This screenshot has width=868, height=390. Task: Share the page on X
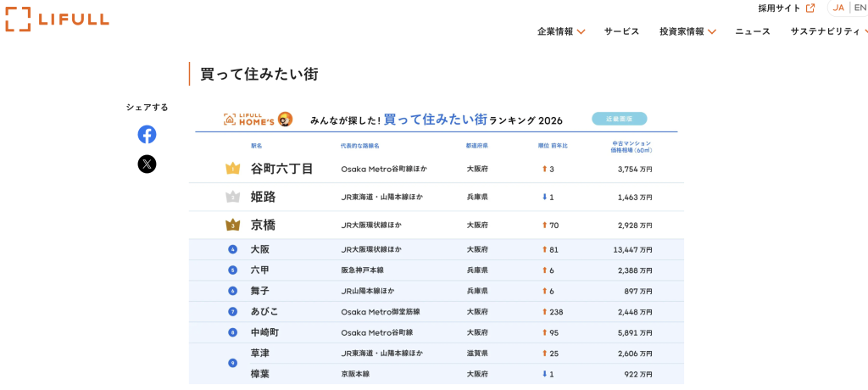coord(147,164)
